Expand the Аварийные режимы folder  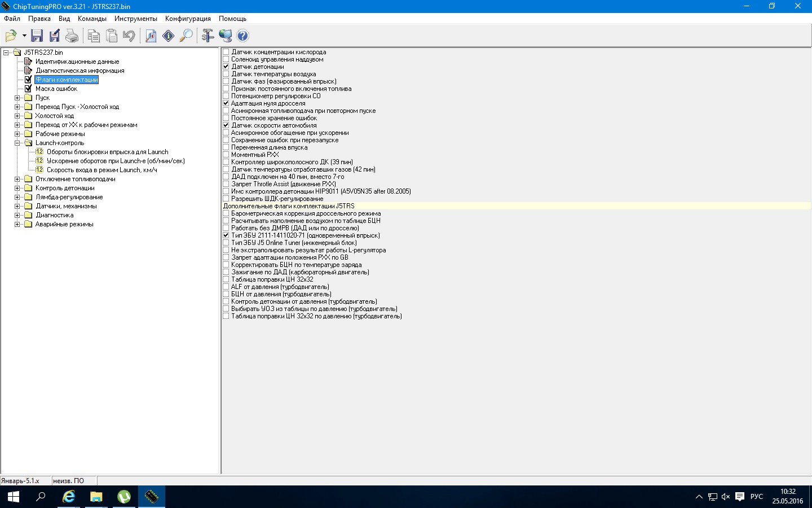[x=17, y=224]
